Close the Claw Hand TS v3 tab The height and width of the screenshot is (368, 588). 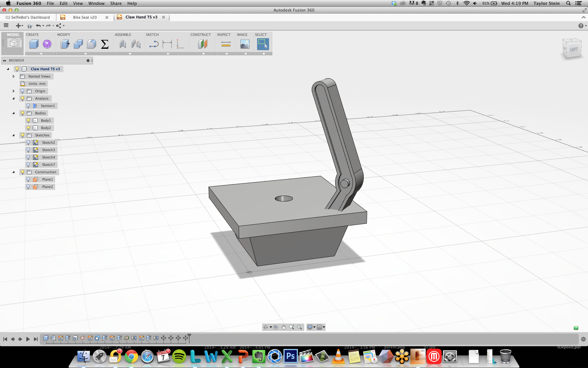click(164, 17)
